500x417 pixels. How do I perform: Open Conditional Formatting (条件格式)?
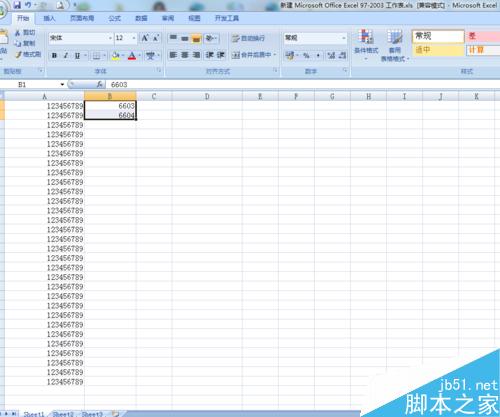point(366,45)
